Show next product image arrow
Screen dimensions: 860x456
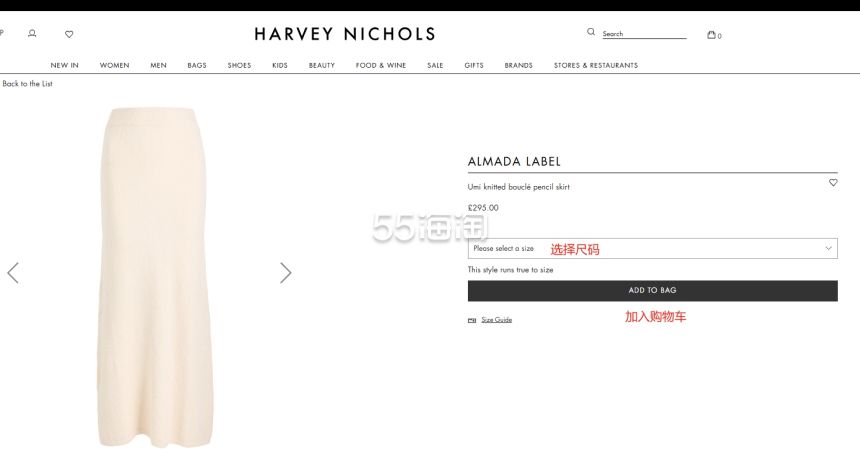pos(285,273)
